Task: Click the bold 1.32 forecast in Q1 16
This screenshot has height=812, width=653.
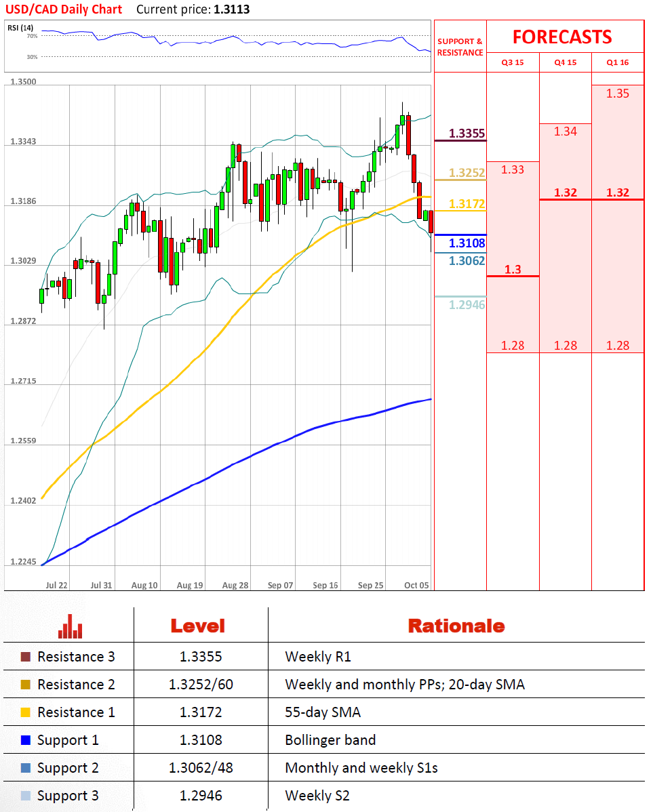Action: (618, 192)
